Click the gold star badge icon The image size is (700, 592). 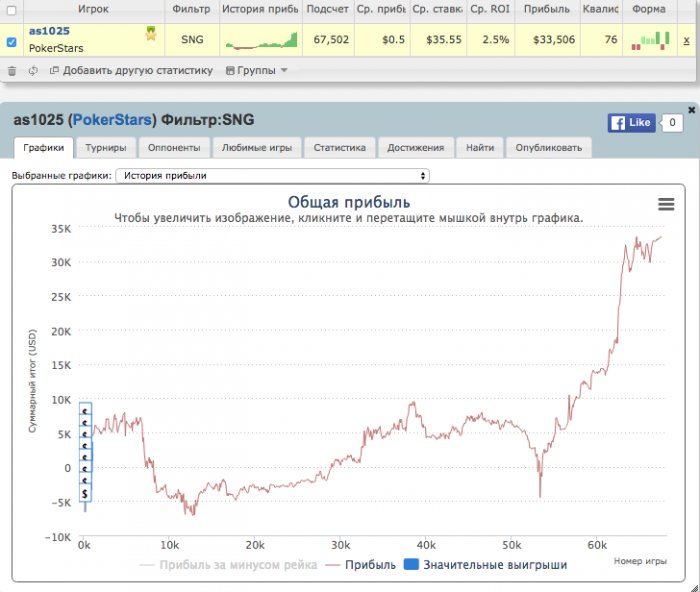151,33
